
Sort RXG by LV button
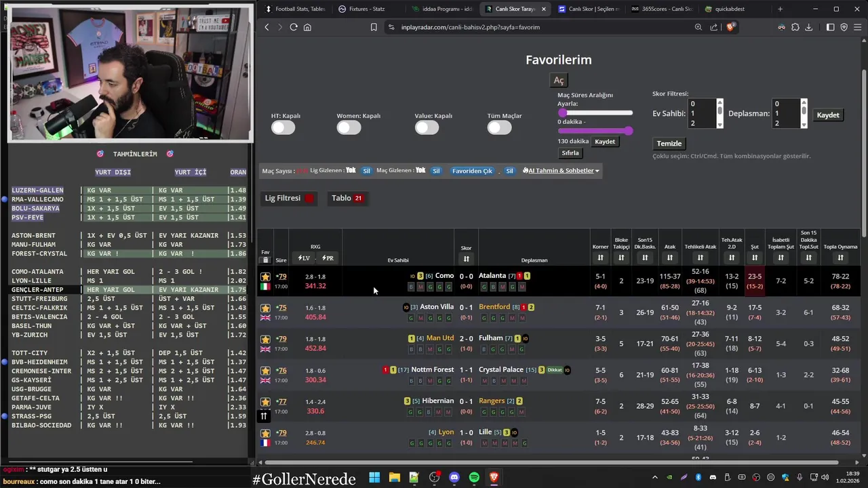(x=304, y=258)
